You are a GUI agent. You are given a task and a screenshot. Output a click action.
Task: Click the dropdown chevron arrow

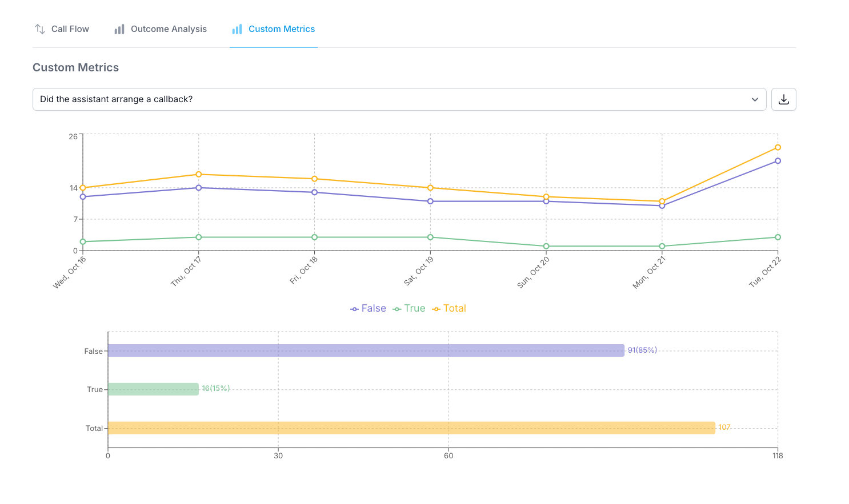click(755, 99)
